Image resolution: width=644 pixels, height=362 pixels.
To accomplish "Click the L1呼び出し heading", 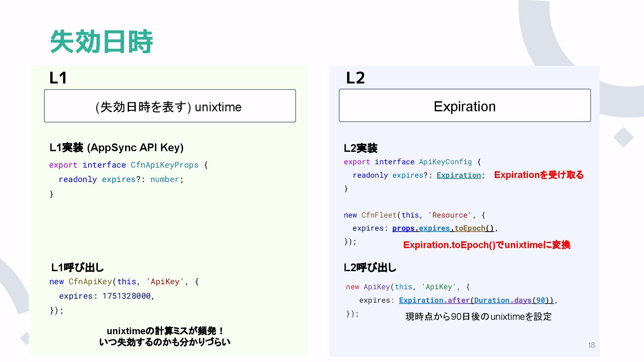I will (77, 267).
